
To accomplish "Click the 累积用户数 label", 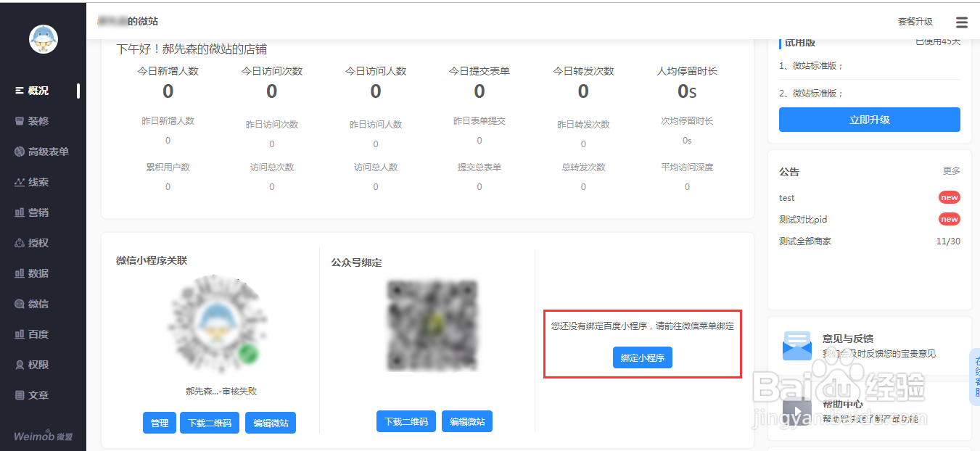I will [168, 167].
